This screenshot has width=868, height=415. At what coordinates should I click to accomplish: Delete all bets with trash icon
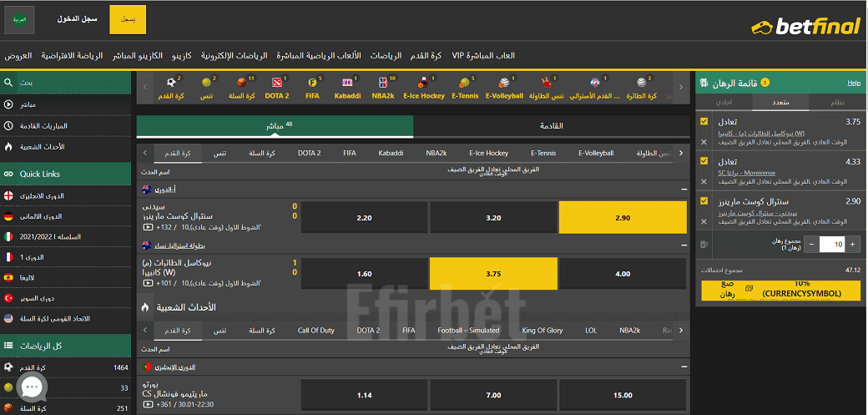point(704,243)
